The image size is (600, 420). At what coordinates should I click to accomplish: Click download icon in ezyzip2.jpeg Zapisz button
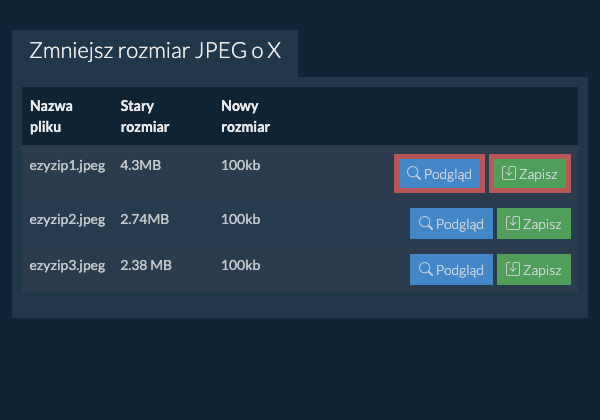click(513, 224)
